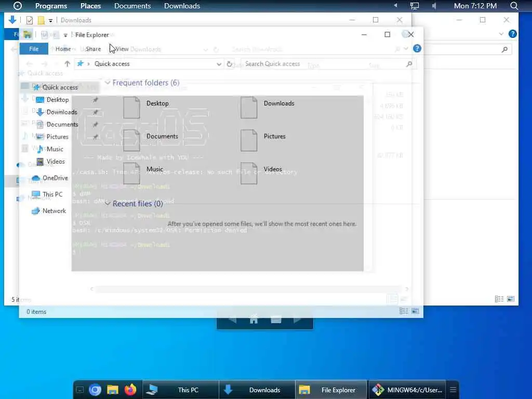Open the Videos frequent folder icon
The image size is (532, 399).
click(x=249, y=174)
